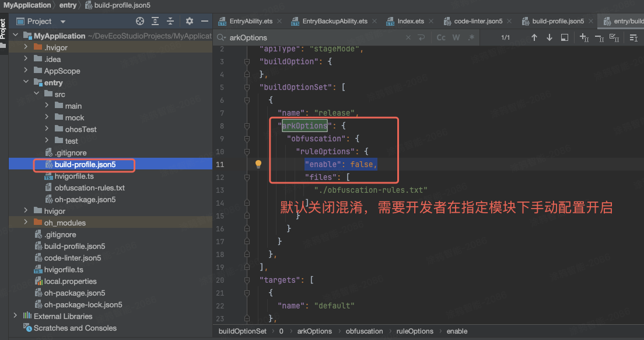This screenshot has width=644, height=340.
Task: Click Collapse All in Project panel
Action: pos(170,22)
